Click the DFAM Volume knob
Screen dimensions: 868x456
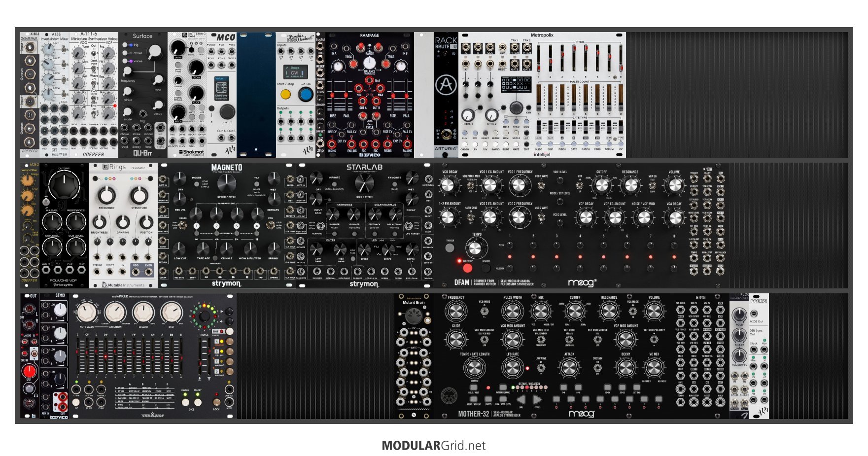pos(674,185)
